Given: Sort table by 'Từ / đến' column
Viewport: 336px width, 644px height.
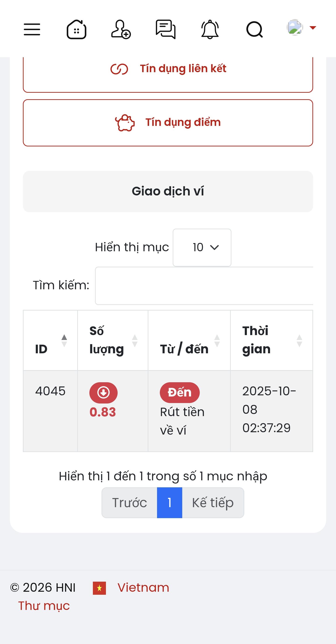Looking at the screenshot, I should 189,340.
